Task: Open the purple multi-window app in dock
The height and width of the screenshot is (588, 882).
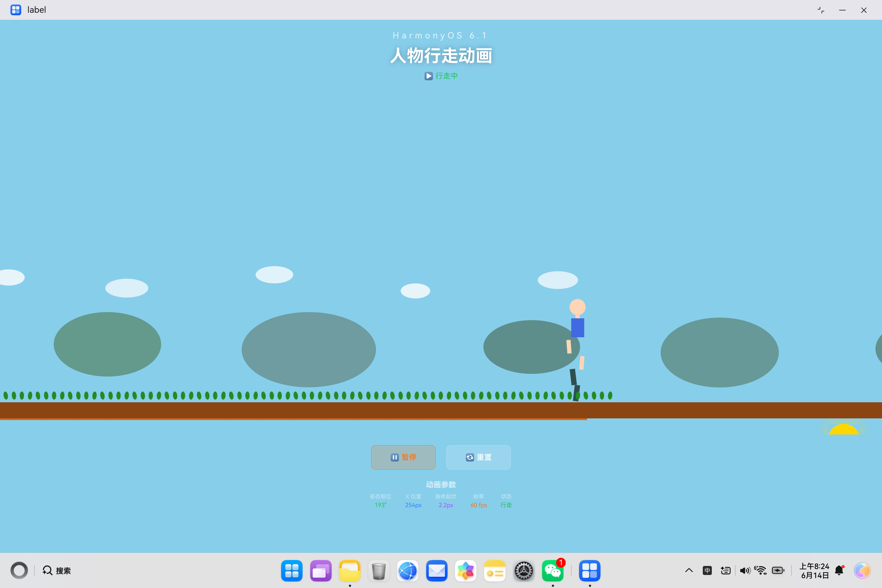Action: coord(321,571)
